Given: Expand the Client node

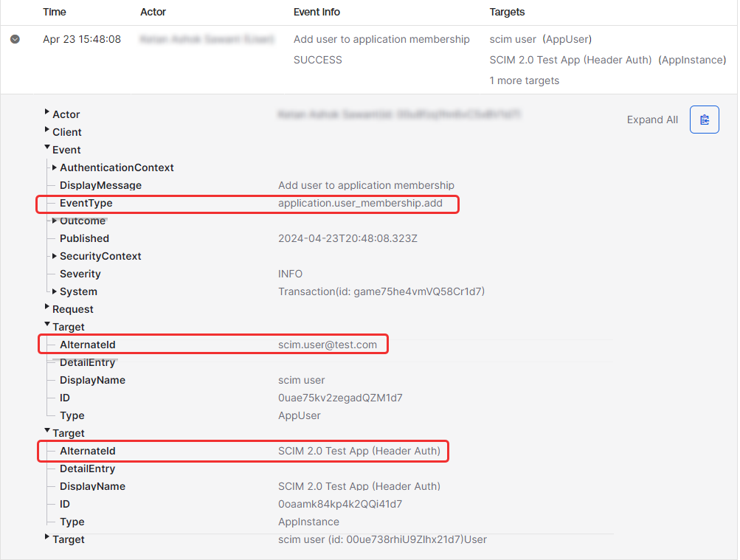Looking at the screenshot, I should 48,131.
